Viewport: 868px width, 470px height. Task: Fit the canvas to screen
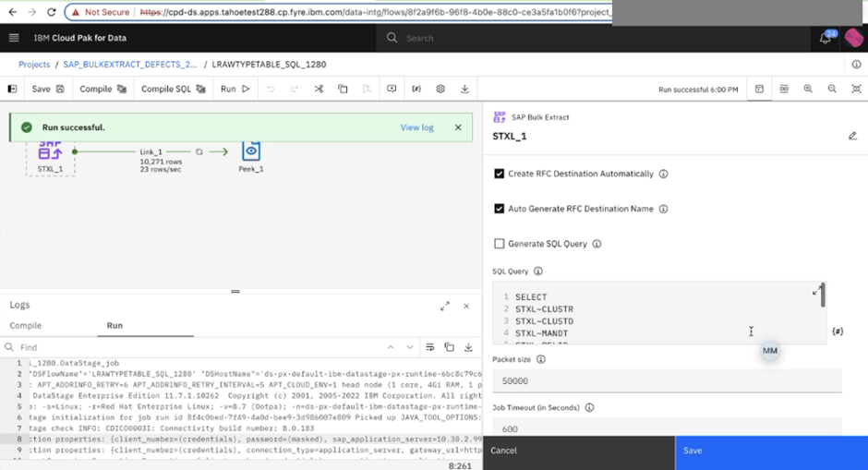tap(856, 89)
